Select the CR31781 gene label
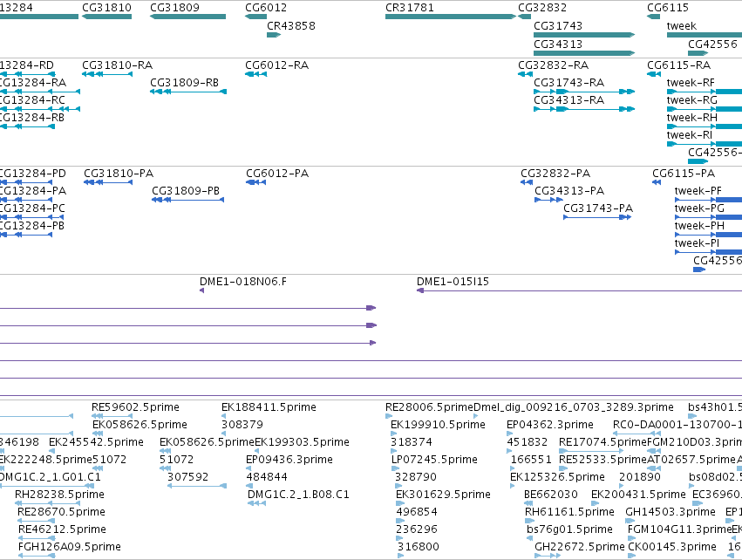 point(409,8)
